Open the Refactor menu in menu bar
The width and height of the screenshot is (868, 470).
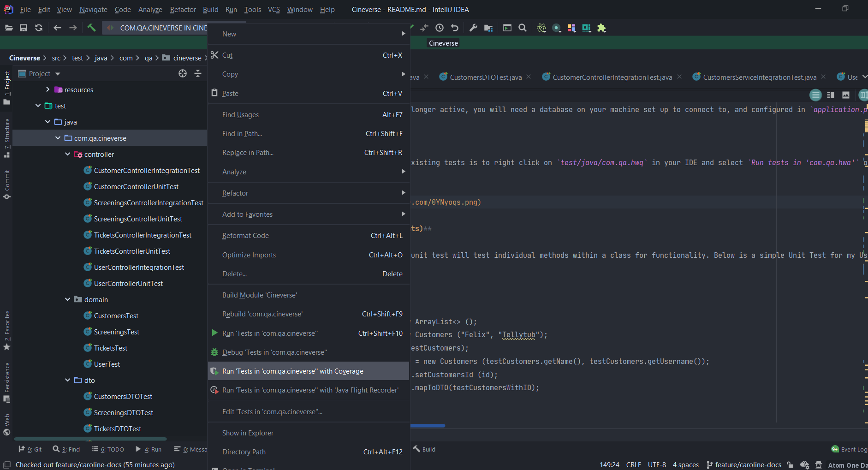pos(183,9)
